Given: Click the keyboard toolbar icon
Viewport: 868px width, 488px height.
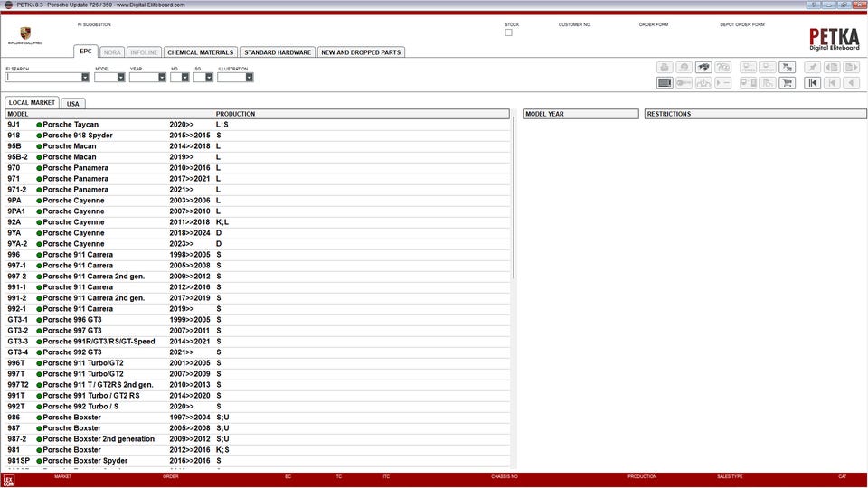Looking at the screenshot, I should (x=665, y=82).
